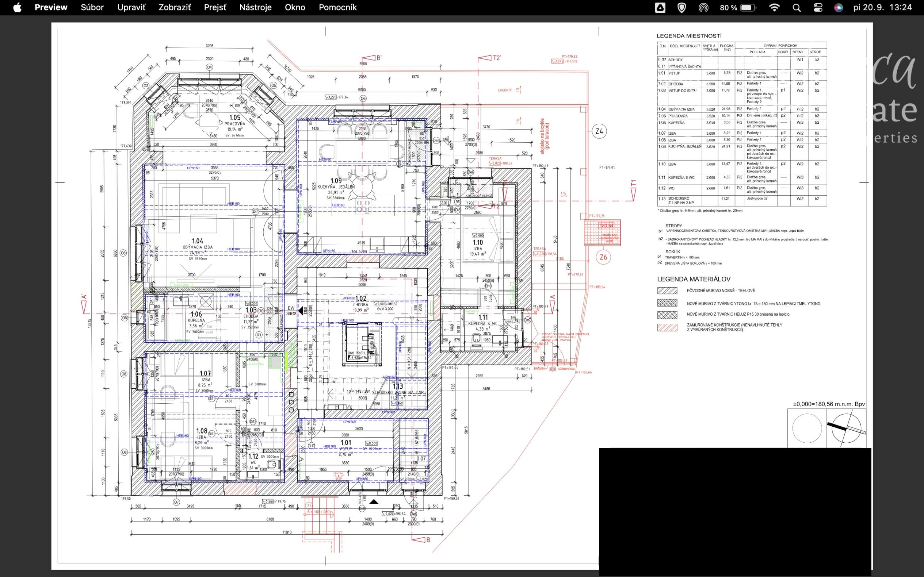Open the Upraviť menu
Viewport: 924px width, 577px height.
coord(131,8)
